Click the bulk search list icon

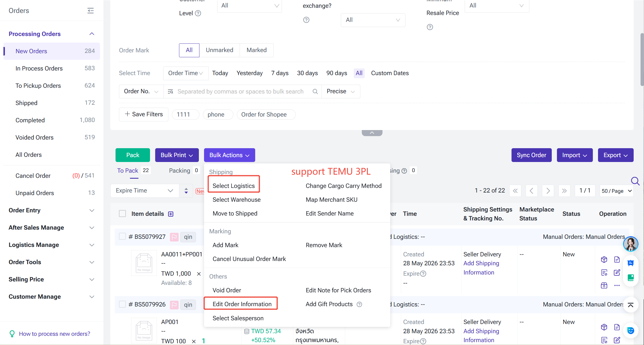click(x=170, y=92)
